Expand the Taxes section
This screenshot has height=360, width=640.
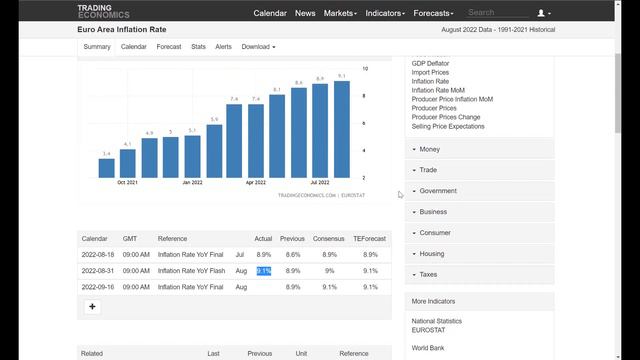(x=480, y=275)
